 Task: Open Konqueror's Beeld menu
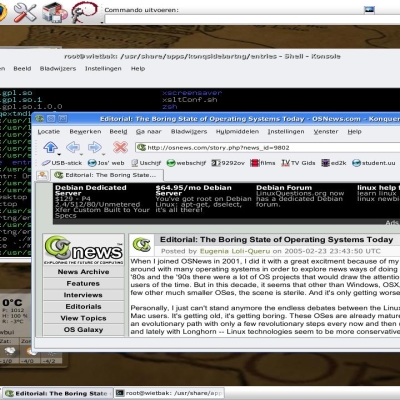[118, 132]
